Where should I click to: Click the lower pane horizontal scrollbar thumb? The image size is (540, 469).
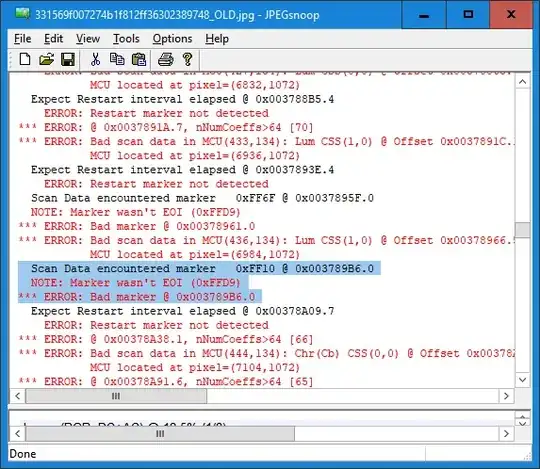(160, 434)
